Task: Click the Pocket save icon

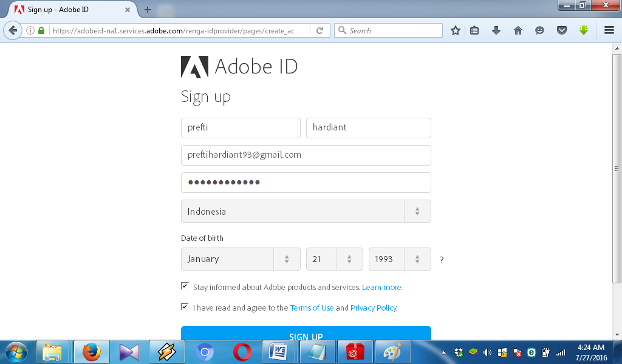Action: pos(562,30)
